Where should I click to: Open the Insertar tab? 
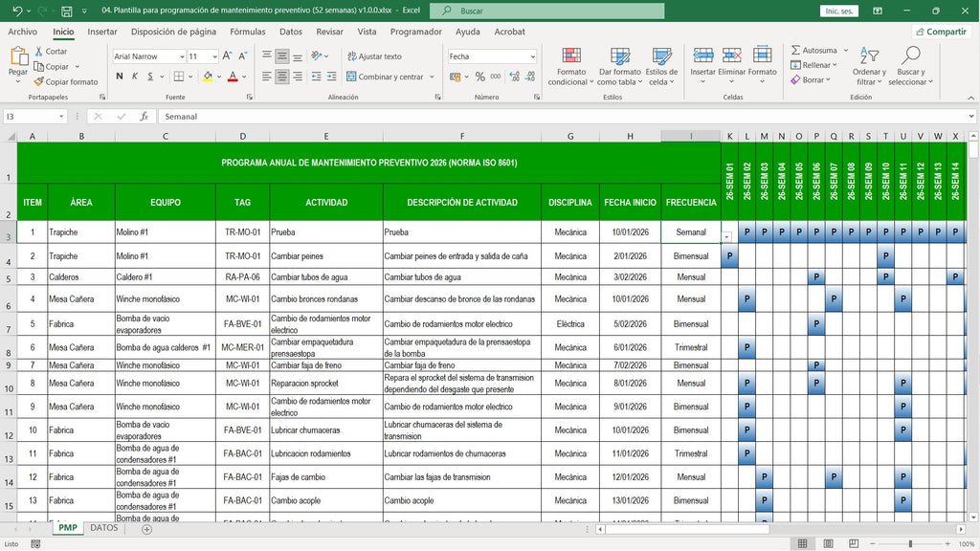coord(101,32)
